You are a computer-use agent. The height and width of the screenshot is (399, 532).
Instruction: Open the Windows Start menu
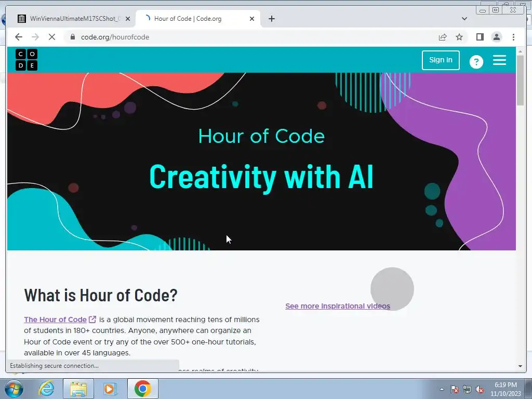[x=14, y=389]
